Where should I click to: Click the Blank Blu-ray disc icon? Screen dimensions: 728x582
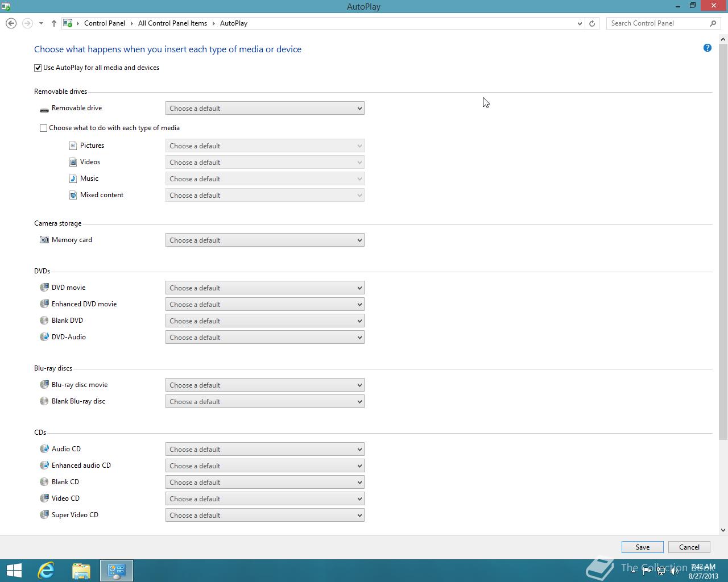click(44, 401)
